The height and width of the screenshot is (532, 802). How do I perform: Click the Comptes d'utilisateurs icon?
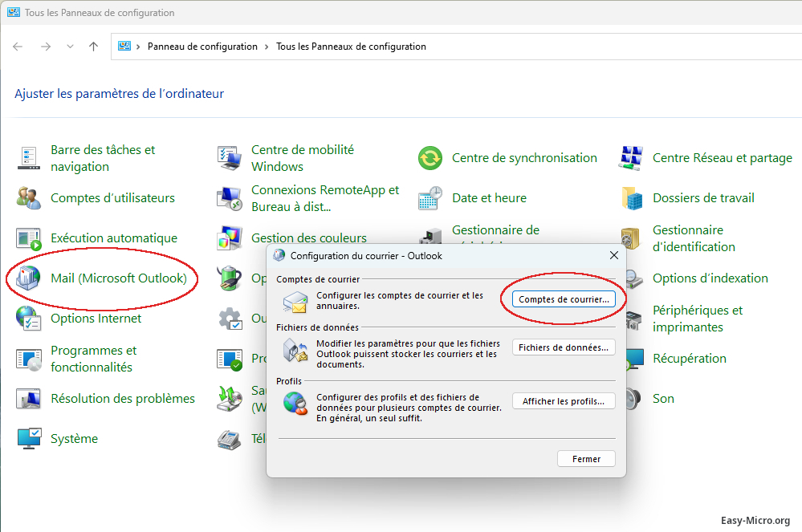(x=29, y=197)
